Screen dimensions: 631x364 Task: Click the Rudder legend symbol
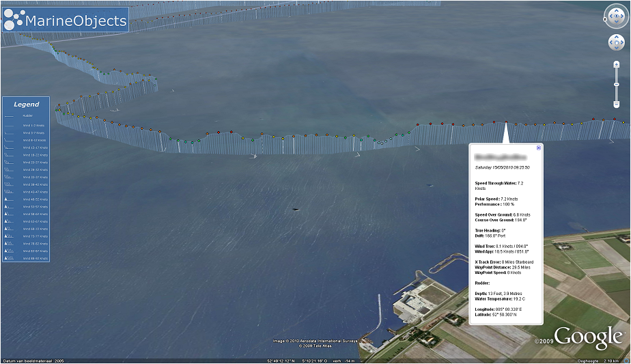click(8, 116)
